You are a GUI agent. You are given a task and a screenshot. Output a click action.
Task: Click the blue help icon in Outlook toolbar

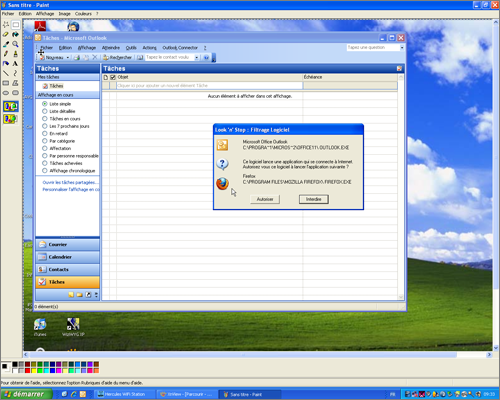206,57
